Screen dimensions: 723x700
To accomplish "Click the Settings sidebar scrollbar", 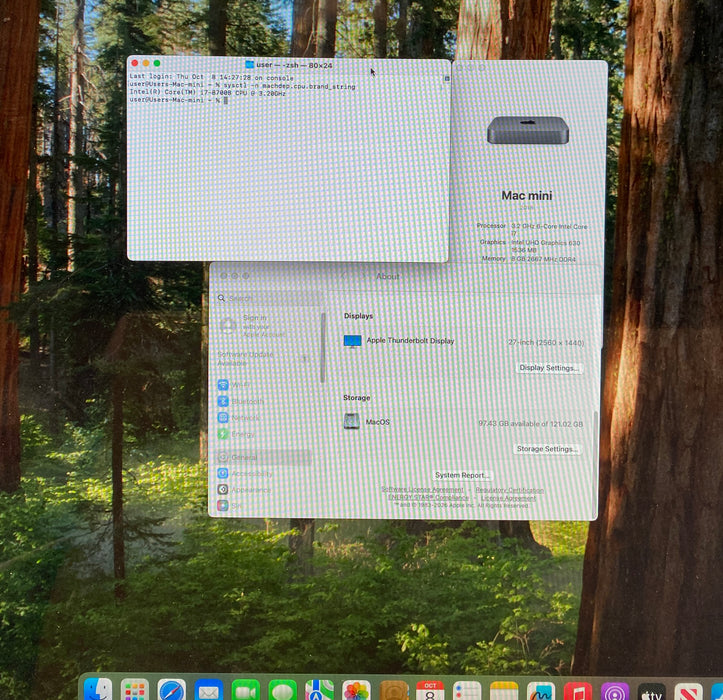I will pyautogui.click(x=323, y=348).
